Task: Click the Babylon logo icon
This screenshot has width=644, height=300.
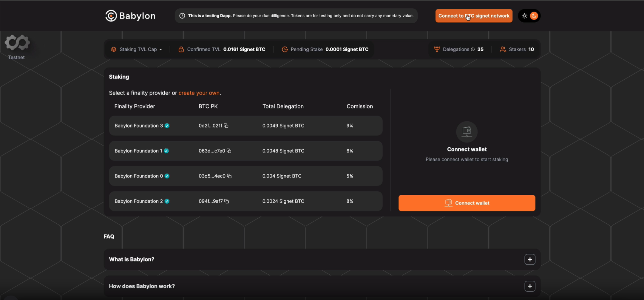Action: 111,16
